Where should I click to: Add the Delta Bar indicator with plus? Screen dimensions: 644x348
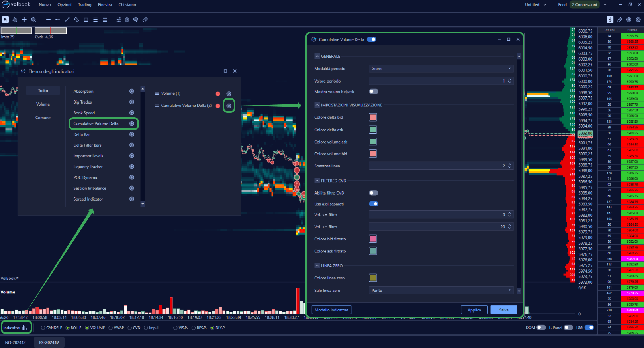132,134
